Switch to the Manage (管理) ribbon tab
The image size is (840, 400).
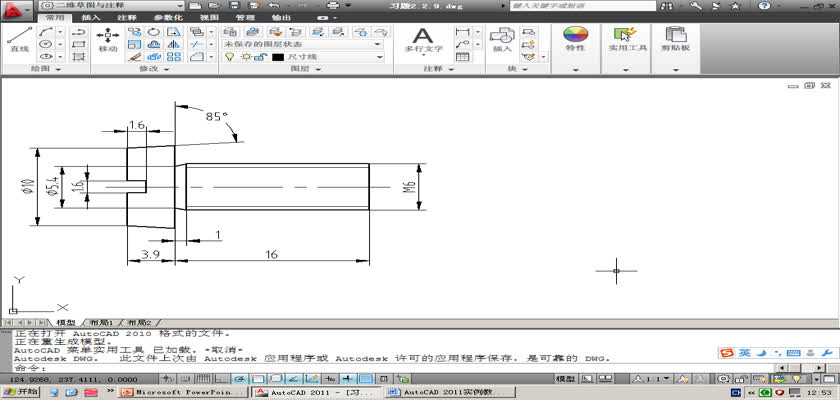coord(245,17)
